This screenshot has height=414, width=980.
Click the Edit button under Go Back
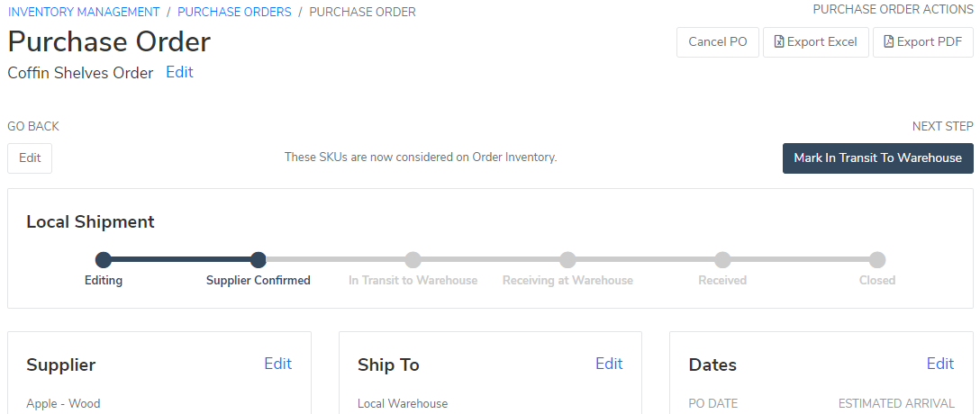pyautogui.click(x=30, y=157)
